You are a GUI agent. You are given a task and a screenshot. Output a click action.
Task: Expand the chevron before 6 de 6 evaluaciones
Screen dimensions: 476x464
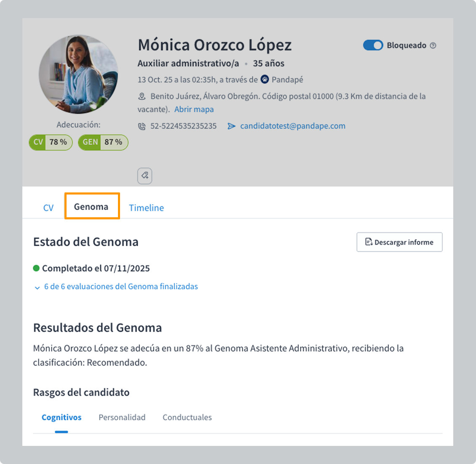(37, 288)
